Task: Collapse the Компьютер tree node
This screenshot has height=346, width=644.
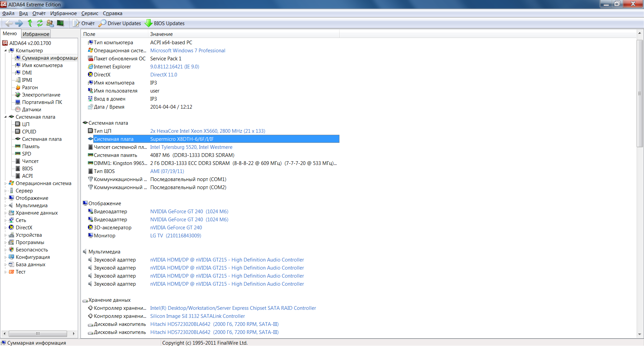Action: tap(5, 51)
